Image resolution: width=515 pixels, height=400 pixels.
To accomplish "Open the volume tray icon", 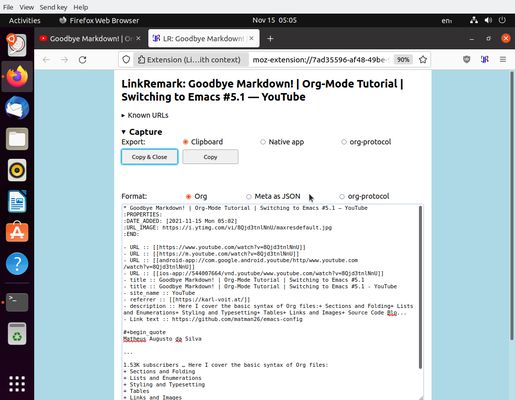I will (488, 20).
